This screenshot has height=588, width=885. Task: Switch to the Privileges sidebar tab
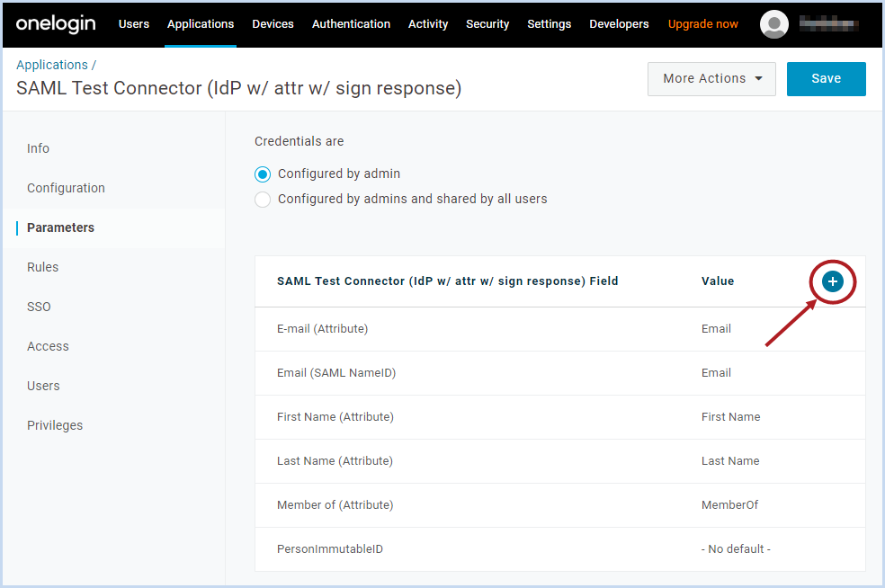(55, 425)
